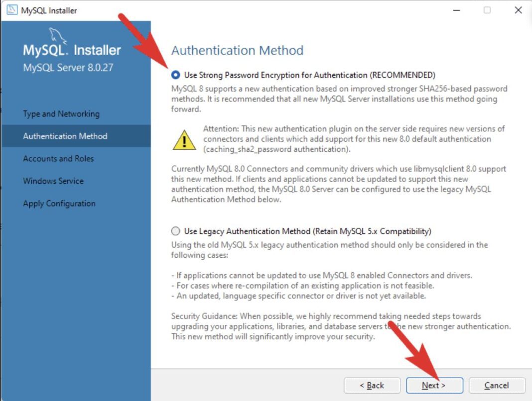This screenshot has height=401, width=532.
Task: Click the Strong Password Encryption label text
Action: tap(309, 75)
